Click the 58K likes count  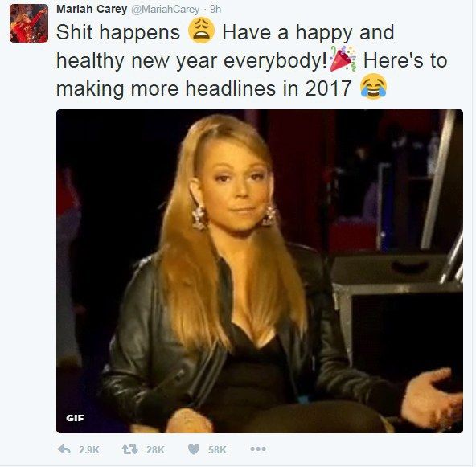[217, 449]
